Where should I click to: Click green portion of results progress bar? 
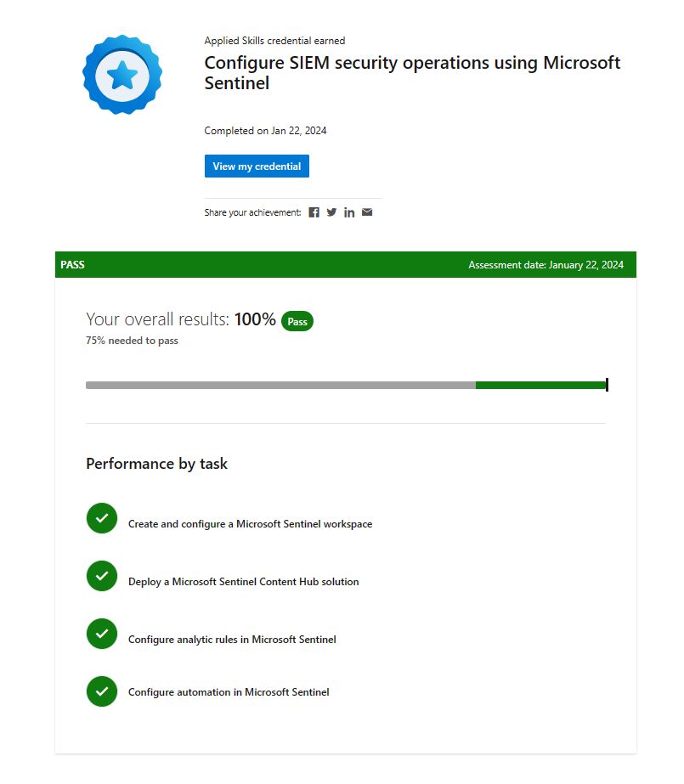pos(540,385)
